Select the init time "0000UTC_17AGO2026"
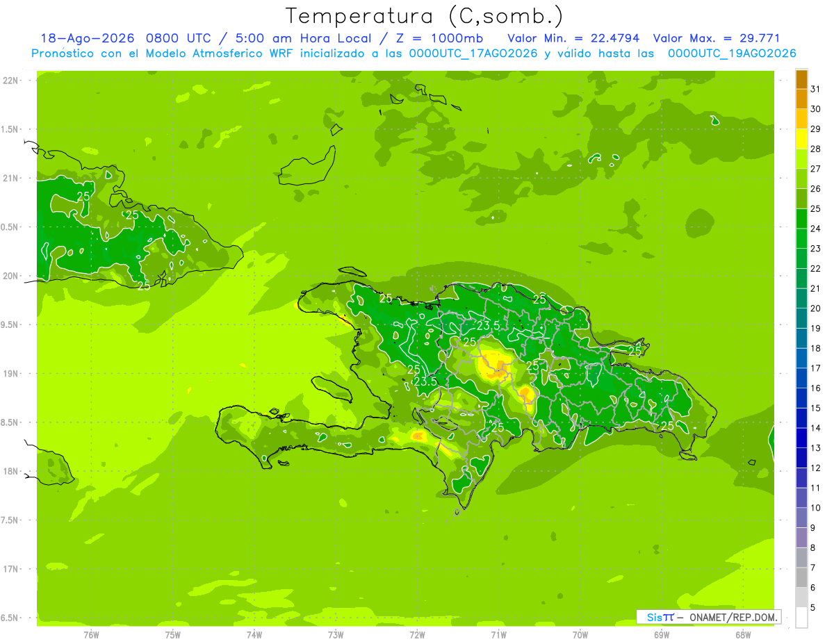The image size is (834, 644). 473,53
